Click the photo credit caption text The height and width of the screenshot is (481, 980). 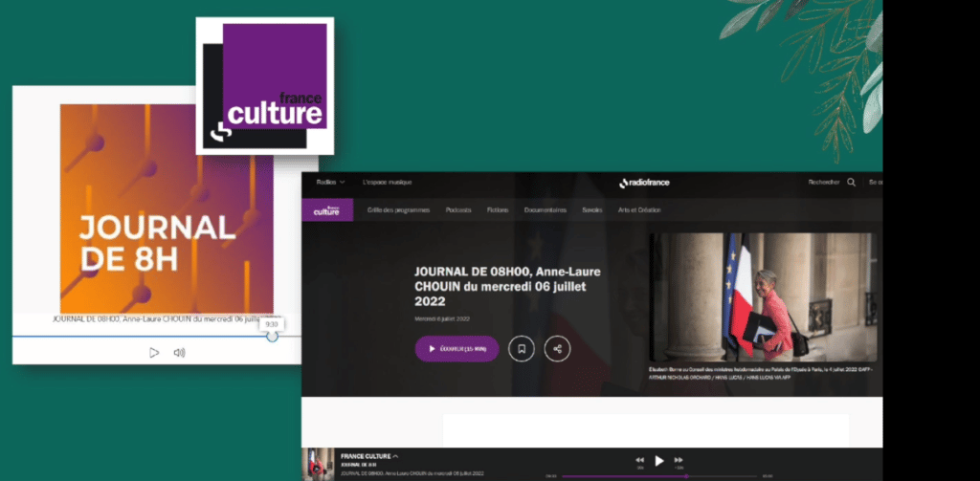tap(761, 374)
